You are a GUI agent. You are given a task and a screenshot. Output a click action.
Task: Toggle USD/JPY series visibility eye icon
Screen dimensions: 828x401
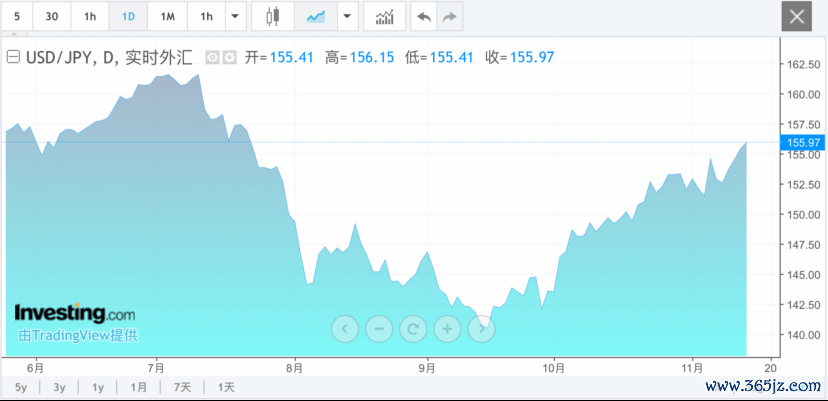pyautogui.click(x=212, y=58)
